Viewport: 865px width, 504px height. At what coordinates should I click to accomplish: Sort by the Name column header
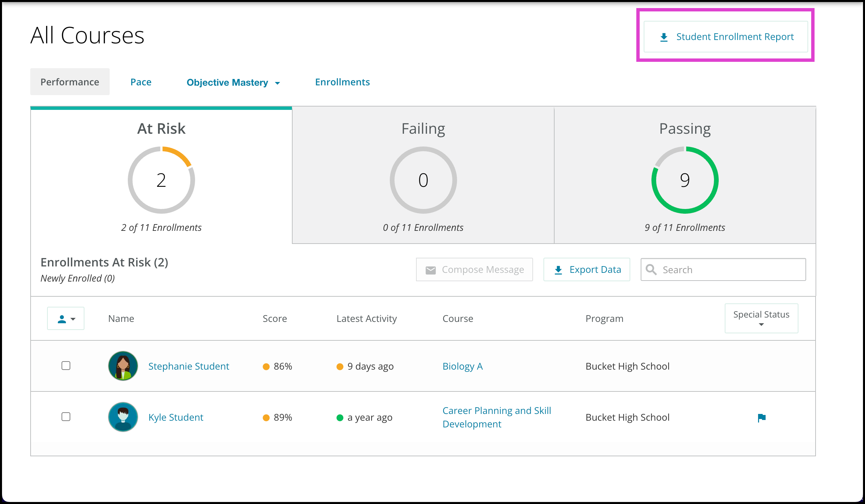tap(121, 319)
